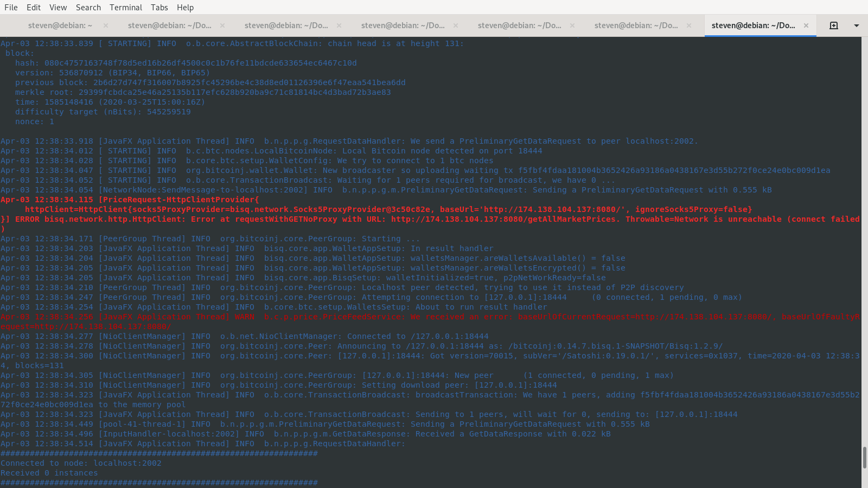Open the Search menu
Image resolution: width=868 pixels, height=488 pixels.
(88, 7)
